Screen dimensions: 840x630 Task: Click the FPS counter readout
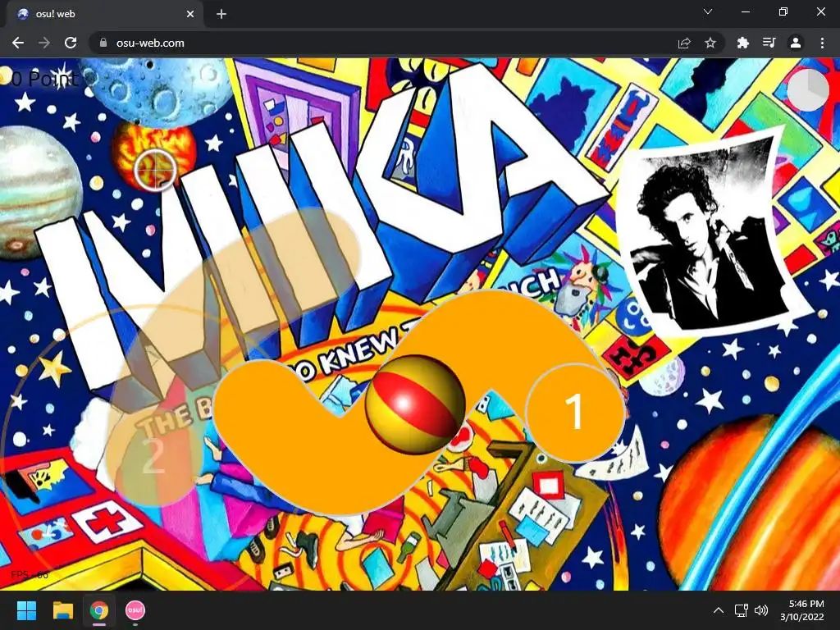[30, 575]
